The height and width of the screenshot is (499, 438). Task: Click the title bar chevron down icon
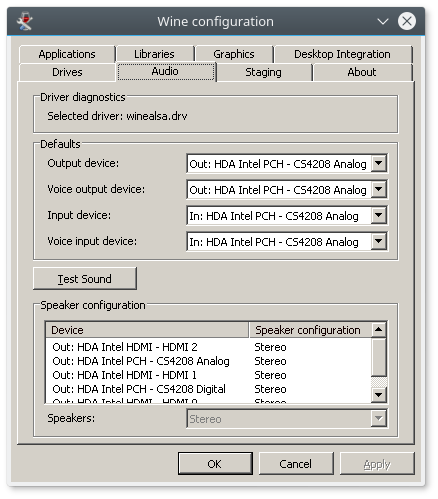point(383,22)
